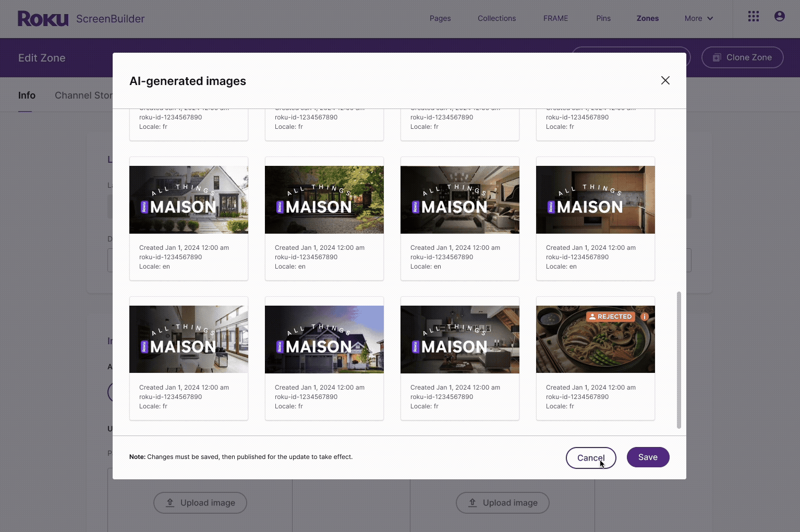
Task: Click the info icon on rejected image
Action: pyautogui.click(x=645, y=317)
